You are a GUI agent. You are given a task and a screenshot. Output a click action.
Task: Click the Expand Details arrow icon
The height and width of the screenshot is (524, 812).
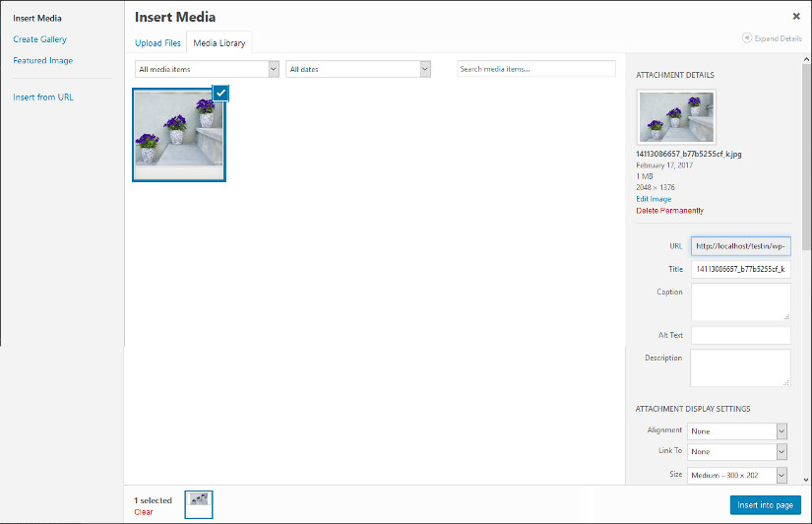click(x=747, y=38)
